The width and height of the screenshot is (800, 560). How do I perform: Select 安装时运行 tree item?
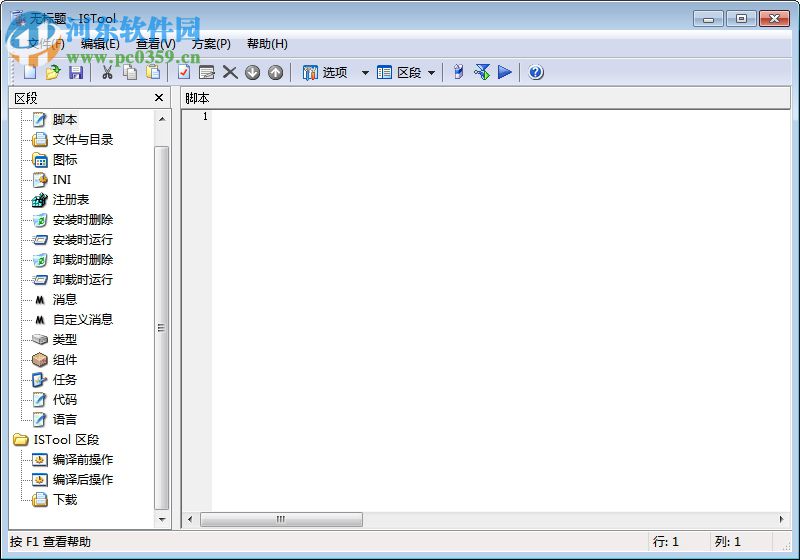pyautogui.click(x=83, y=239)
